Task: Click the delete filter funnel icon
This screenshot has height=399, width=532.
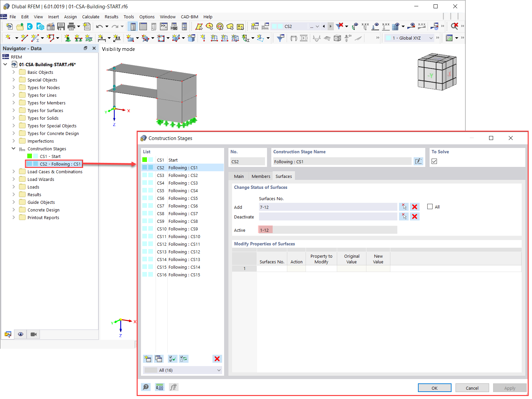Action: tap(339, 26)
